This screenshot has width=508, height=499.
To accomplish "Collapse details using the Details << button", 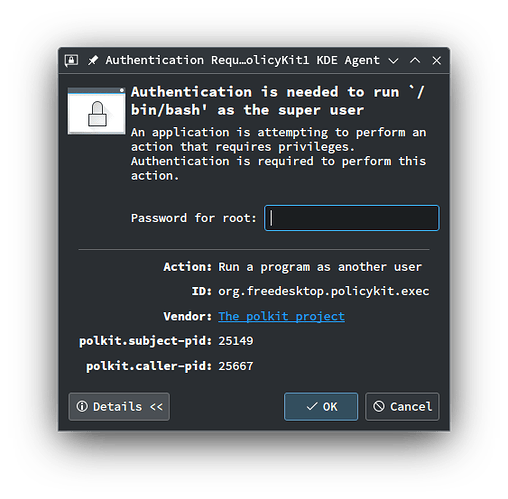I will (x=119, y=407).
